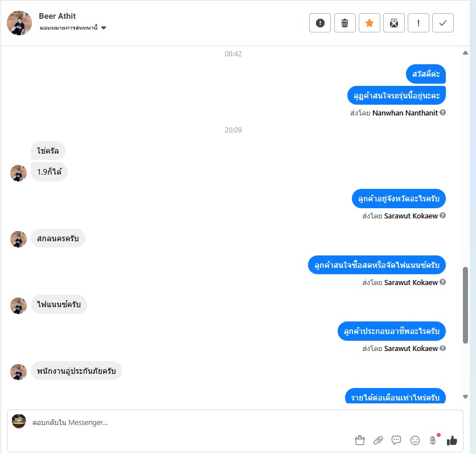Mark conversation done with checkmark button
Screen dimensions: 476x454
(x=443, y=23)
